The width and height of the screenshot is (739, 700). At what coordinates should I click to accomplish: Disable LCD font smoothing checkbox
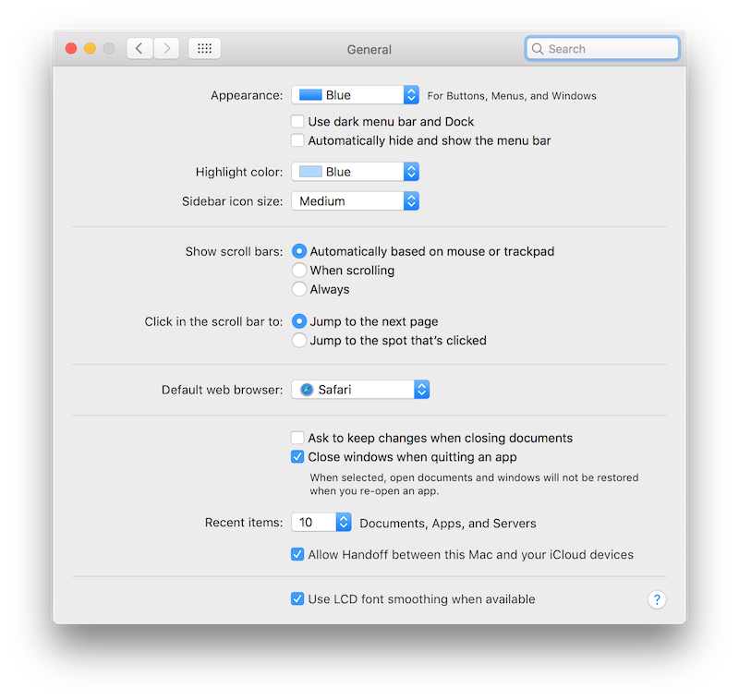pyautogui.click(x=297, y=598)
